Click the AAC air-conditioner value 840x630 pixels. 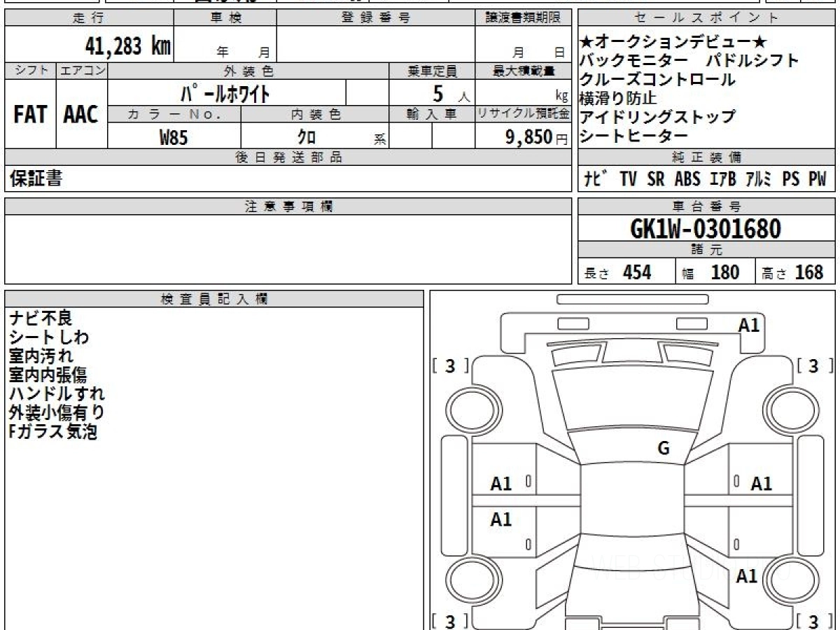[82, 115]
